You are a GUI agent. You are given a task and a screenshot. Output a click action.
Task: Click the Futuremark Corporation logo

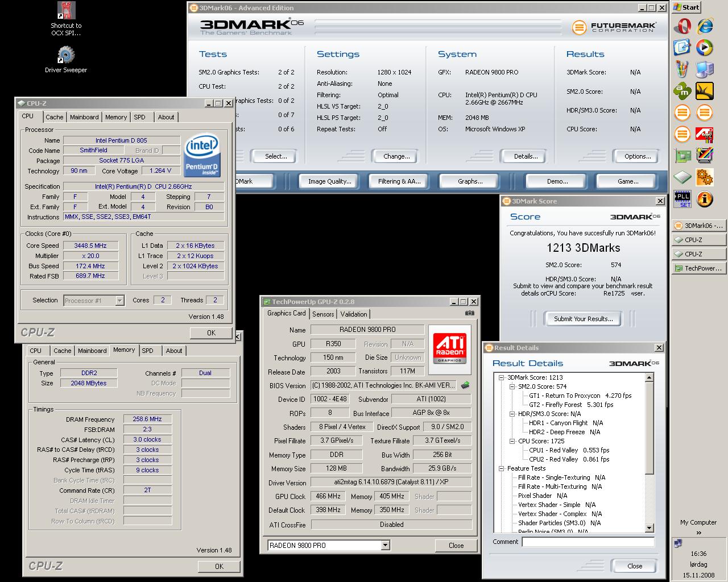(x=614, y=27)
